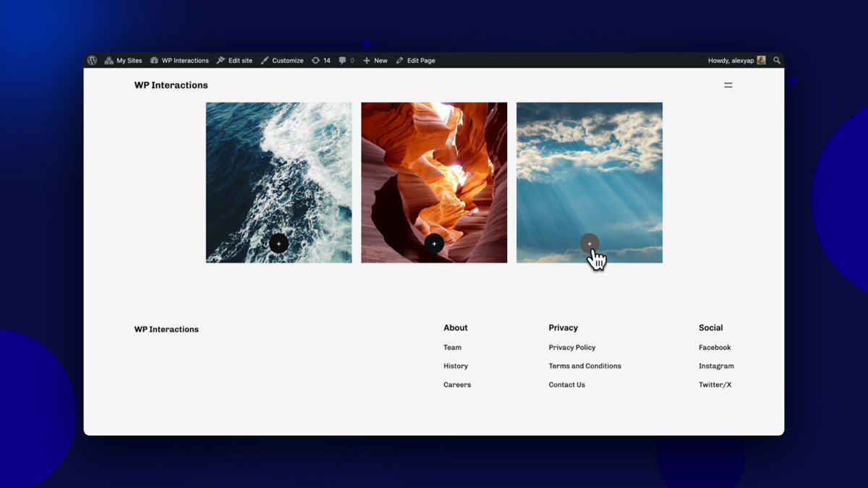
Task: Open the My Sites menu
Action: pos(123,61)
